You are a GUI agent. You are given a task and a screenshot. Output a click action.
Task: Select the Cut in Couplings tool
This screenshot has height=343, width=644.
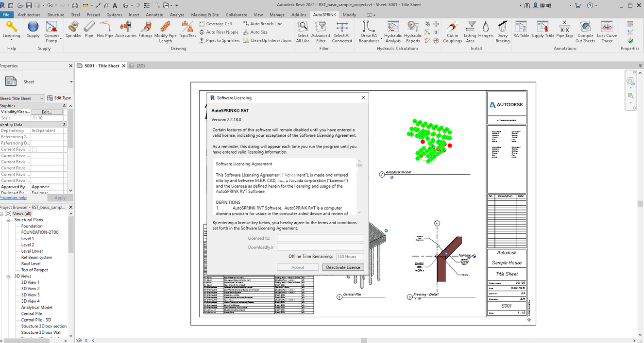[x=452, y=32]
